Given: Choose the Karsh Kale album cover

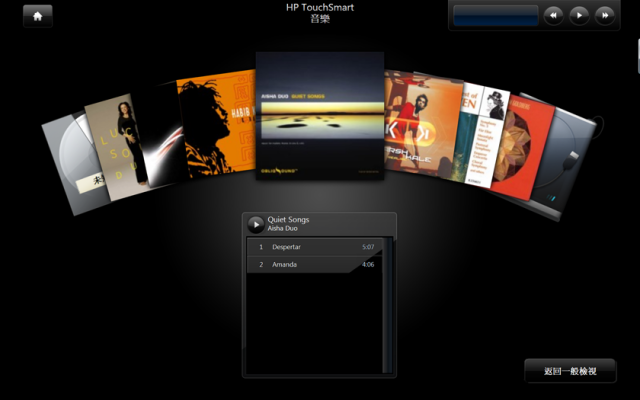Looking at the screenshot, I should tap(422, 124).
